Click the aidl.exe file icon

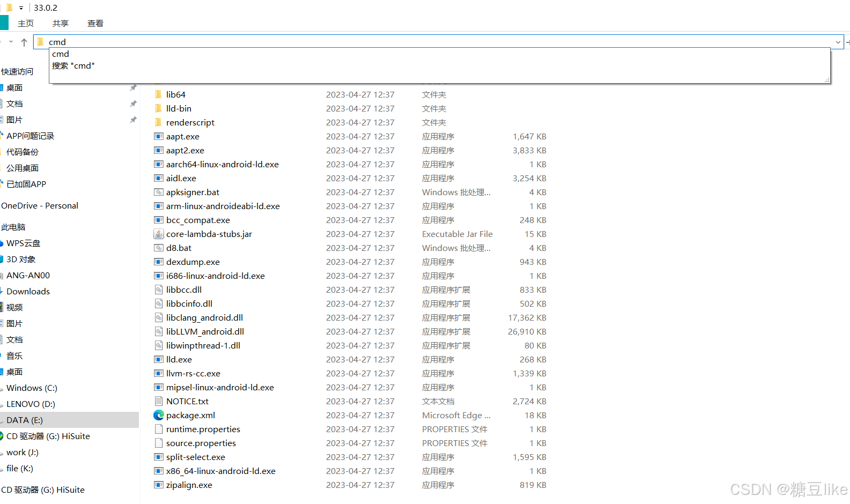[x=159, y=179]
